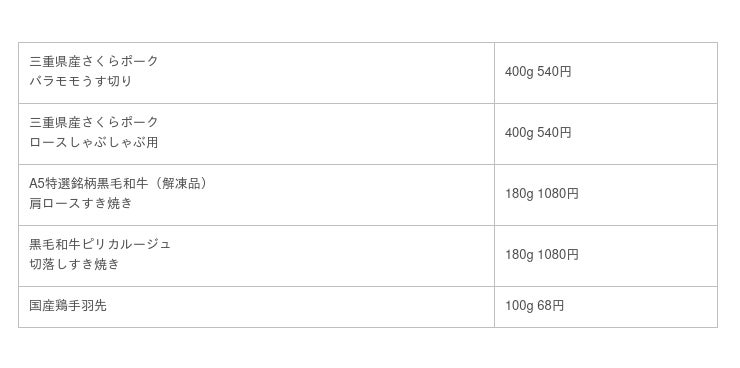This screenshot has width=740, height=368.
Task: Click the A5特選銘柄黒毛和牛（解凍品） text
Action: pyautogui.click(x=118, y=183)
